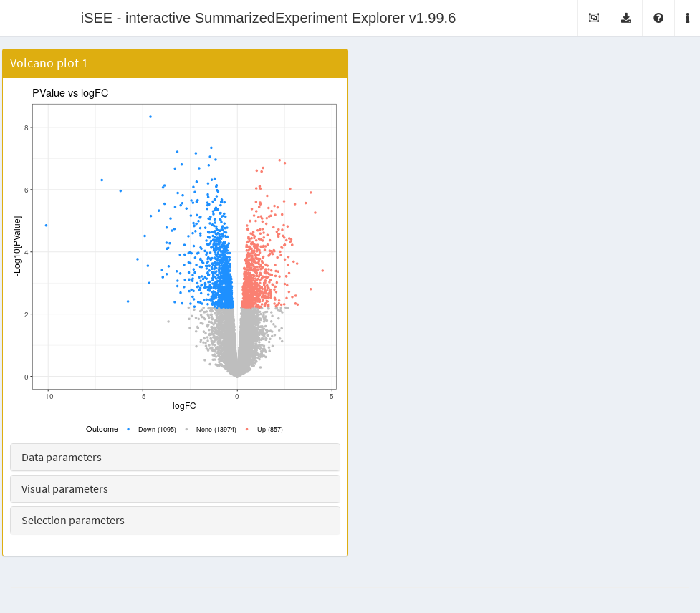Click the blue Down legend dot

click(x=128, y=430)
